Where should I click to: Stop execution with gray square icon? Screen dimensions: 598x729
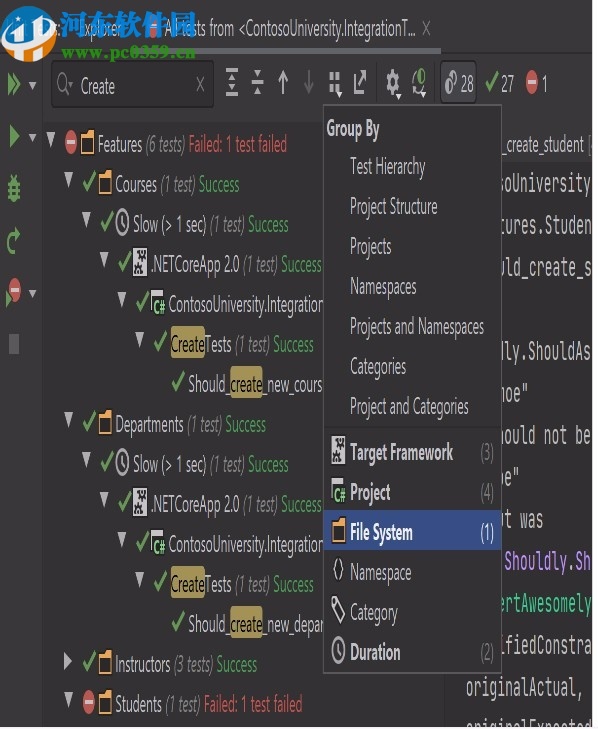(x=14, y=345)
